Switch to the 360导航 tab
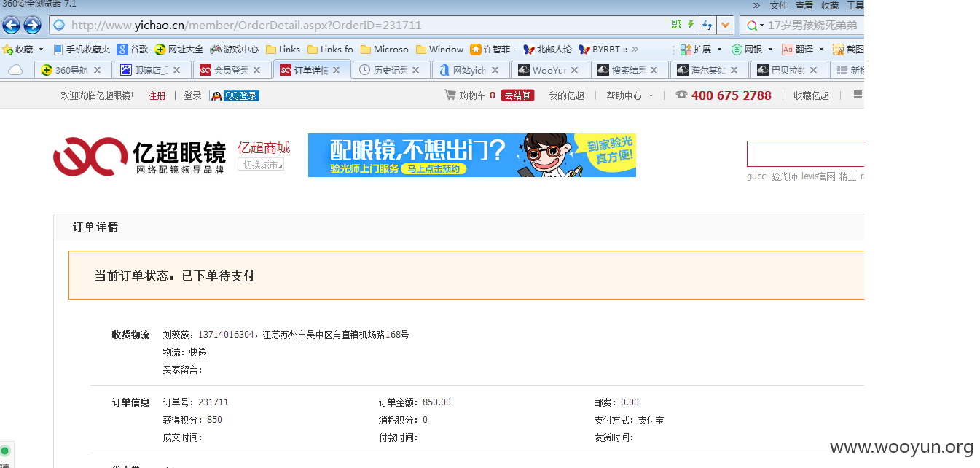 click(x=72, y=70)
